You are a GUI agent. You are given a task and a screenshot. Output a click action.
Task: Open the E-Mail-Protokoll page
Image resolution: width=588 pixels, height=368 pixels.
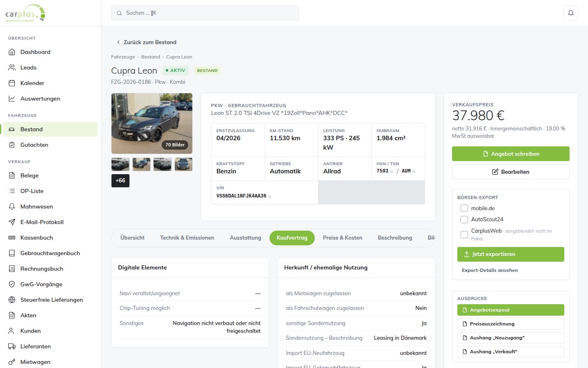click(50, 222)
